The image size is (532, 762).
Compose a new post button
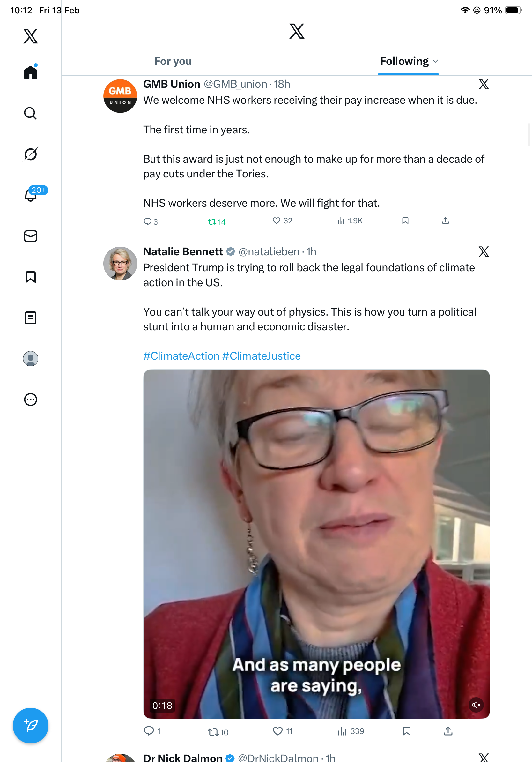tap(31, 726)
